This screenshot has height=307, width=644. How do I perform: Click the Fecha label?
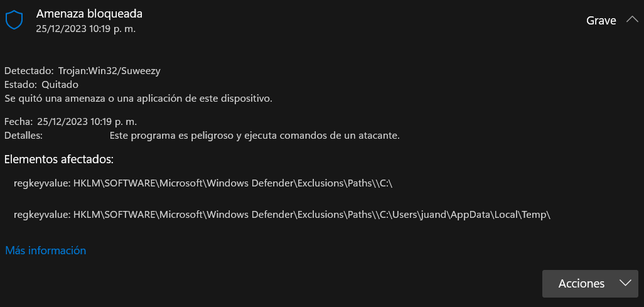coord(18,122)
